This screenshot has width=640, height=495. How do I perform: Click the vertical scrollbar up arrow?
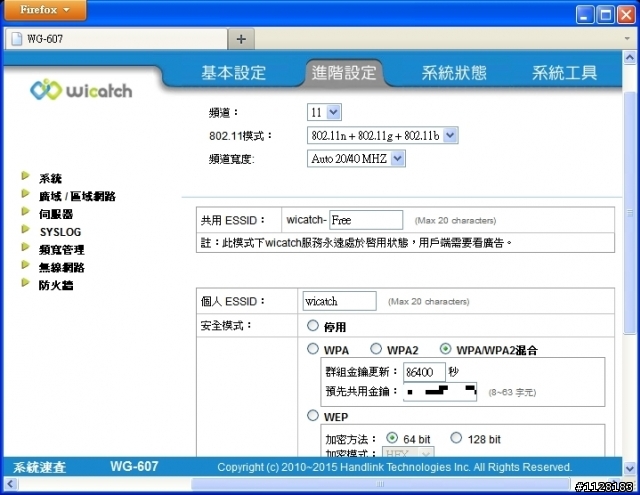coord(629,58)
